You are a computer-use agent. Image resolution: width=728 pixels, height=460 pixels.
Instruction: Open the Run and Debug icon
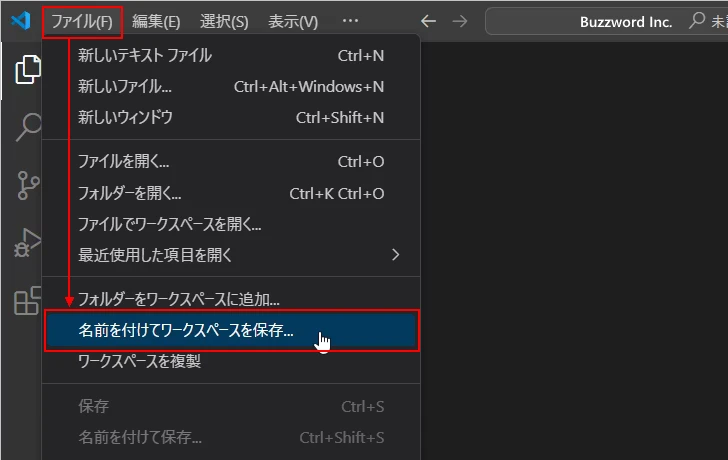tap(28, 243)
